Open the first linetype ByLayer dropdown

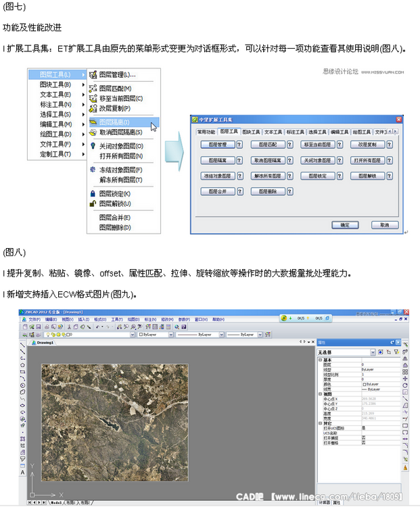(x=222, y=335)
